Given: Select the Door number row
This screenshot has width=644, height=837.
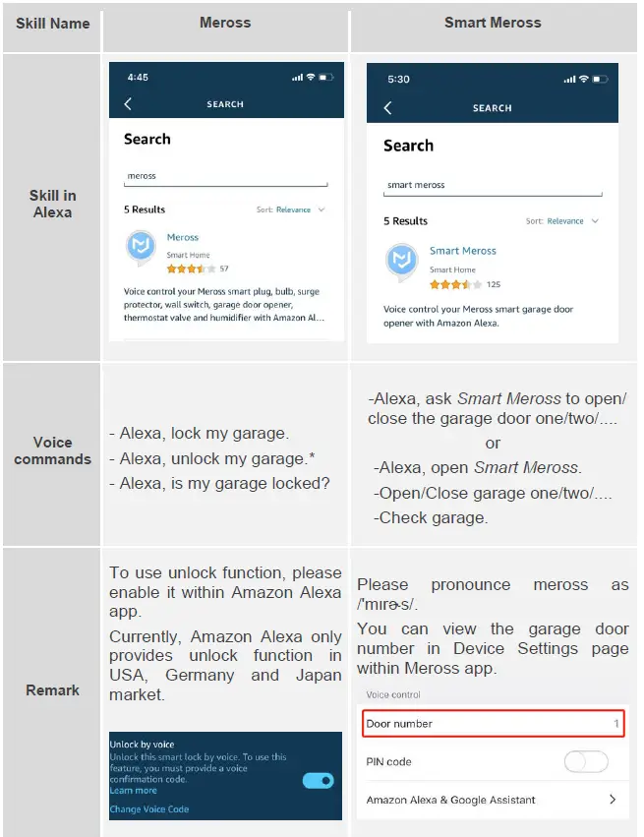Looking at the screenshot, I should (x=493, y=724).
